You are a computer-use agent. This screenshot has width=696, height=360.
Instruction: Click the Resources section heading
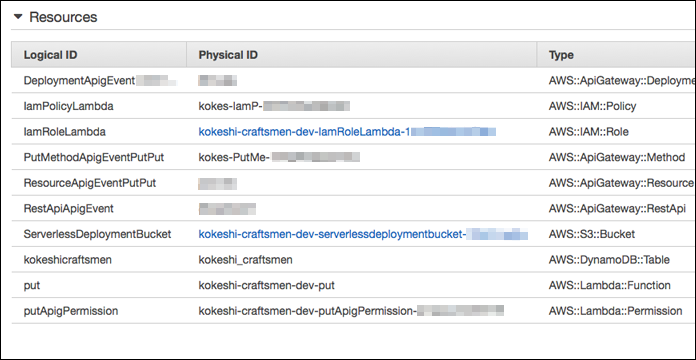(63, 17)
